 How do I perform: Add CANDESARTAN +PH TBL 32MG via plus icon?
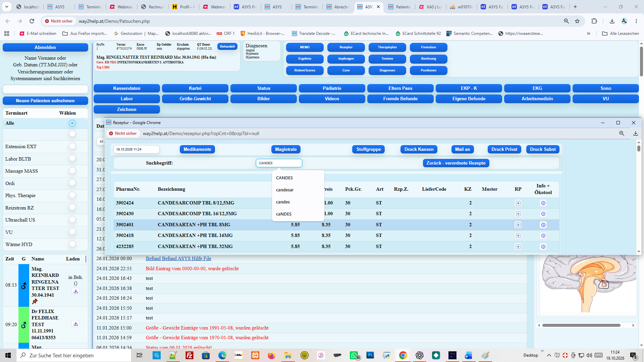(518, 247)
